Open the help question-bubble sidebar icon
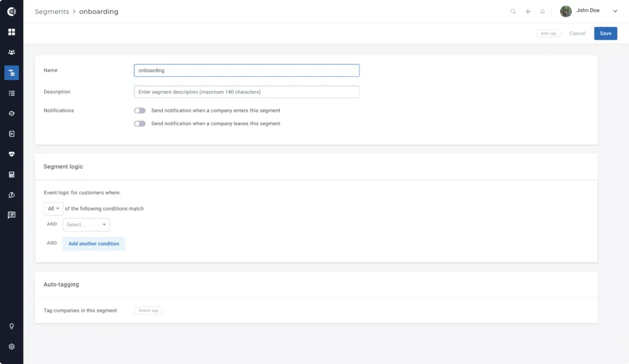The image size is (629, 364). (x=12, y=195)
